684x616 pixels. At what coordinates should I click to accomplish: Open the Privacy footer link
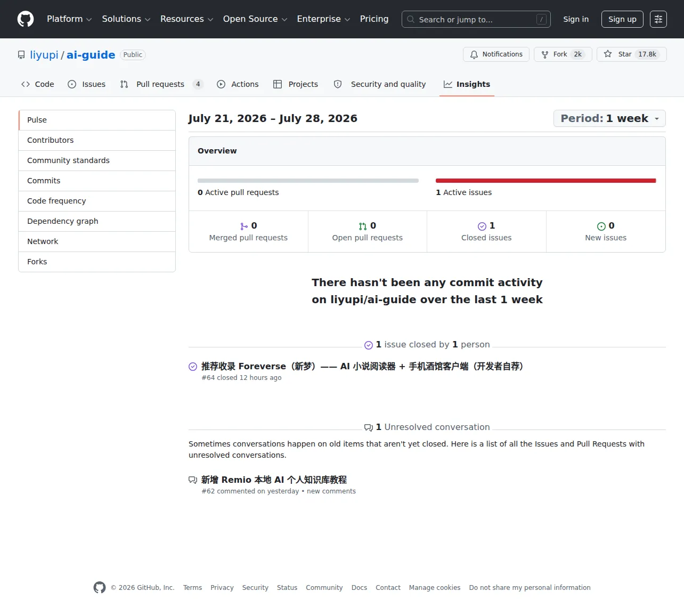coord(222,588)
